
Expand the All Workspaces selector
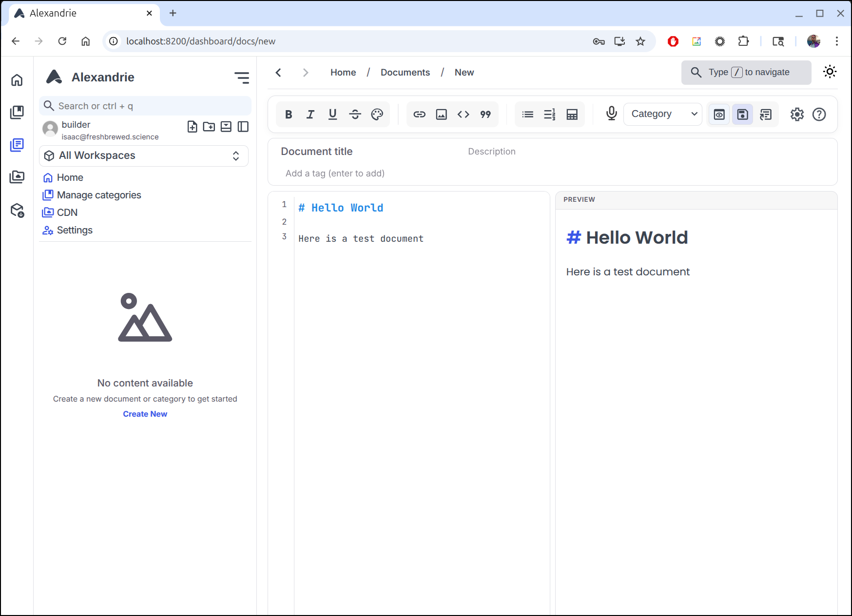point(144,156)
